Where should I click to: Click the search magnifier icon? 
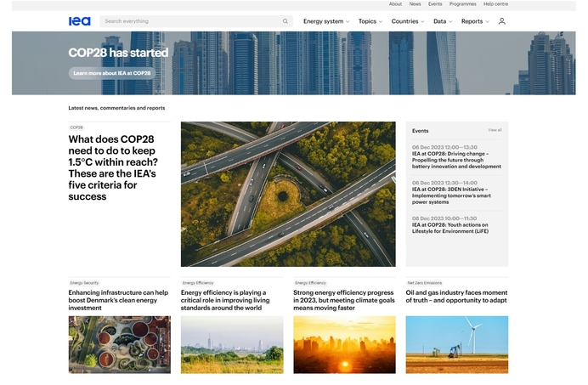(x=286, y=21)
